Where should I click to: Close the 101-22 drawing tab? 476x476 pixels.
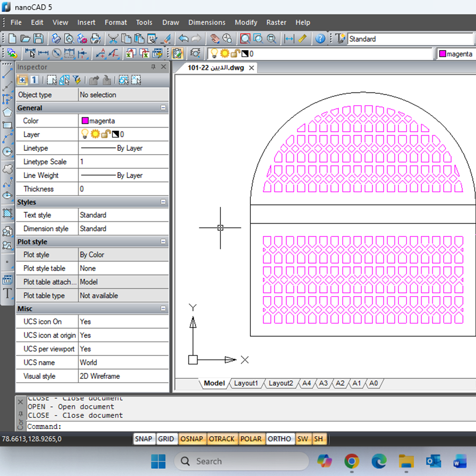[252, 68]
